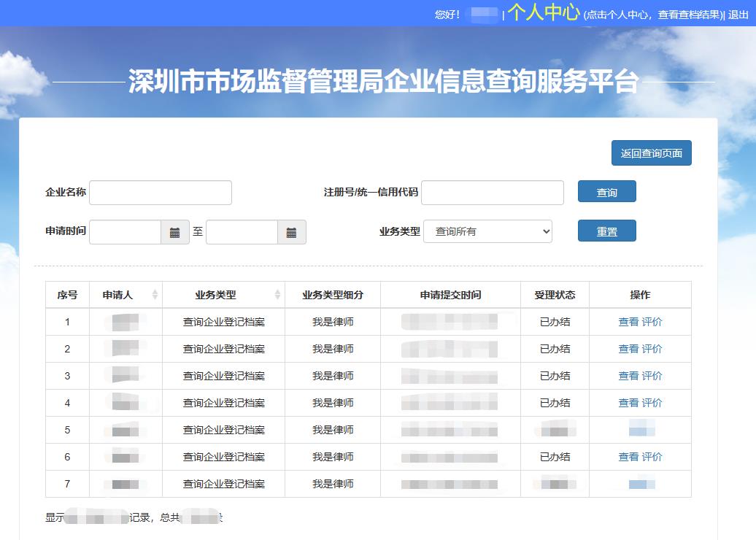Click the end date text box after 至
The image size is (756, 540).
[241, 231]
